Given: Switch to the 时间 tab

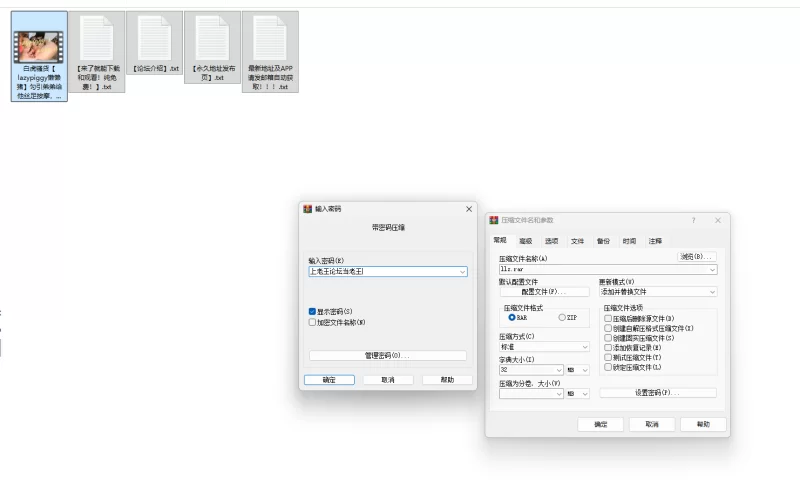Looking at the screenshot, I should tap(630, 241).
